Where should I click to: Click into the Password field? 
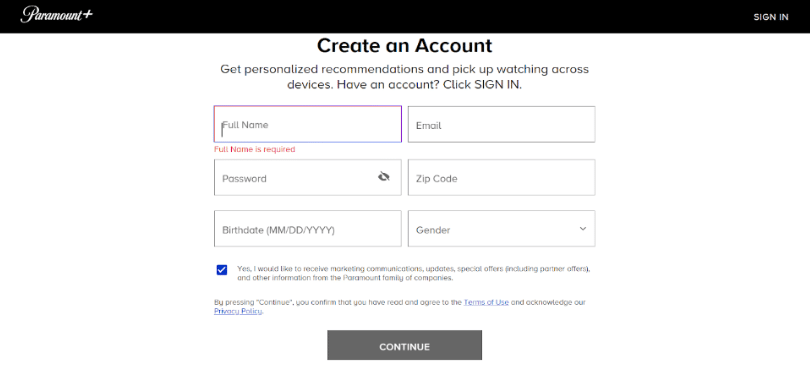[307, 177]
